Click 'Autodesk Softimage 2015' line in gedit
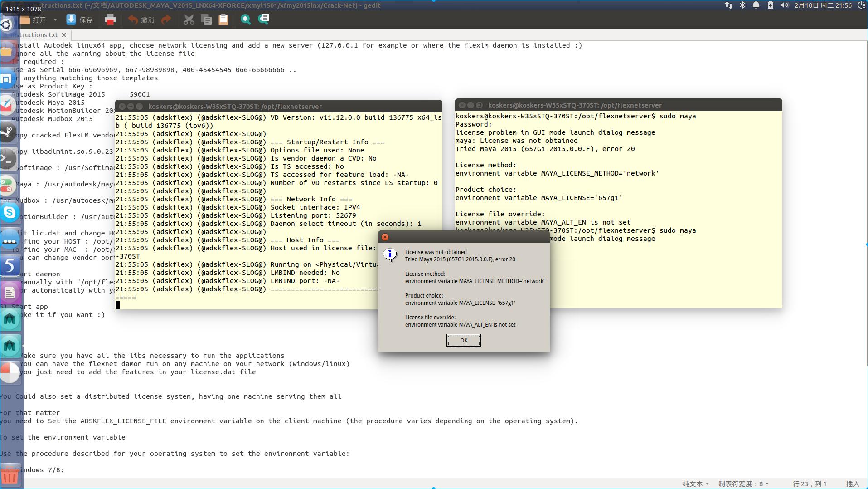The width and height of the screenshot is (868, 489). tap(58, 94)
